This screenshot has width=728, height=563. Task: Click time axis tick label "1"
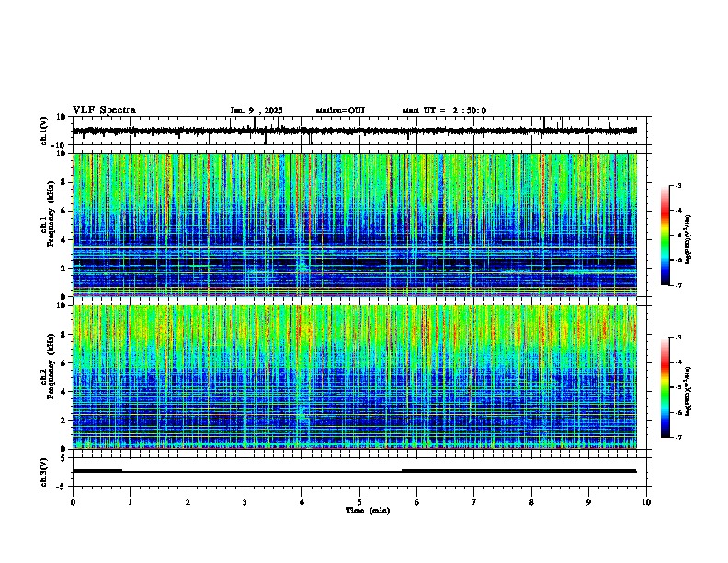coord(130,502)
